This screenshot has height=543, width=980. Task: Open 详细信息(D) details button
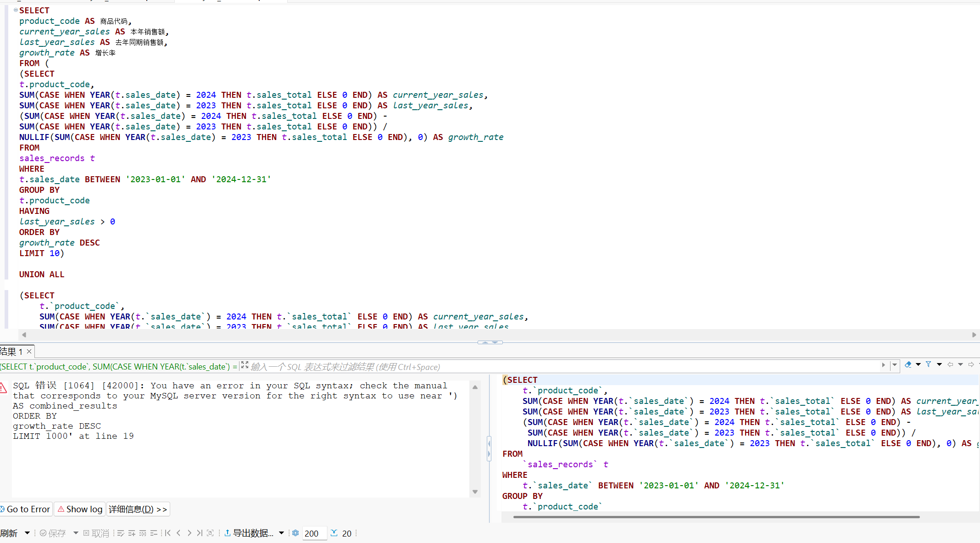(x=138, y=509)
